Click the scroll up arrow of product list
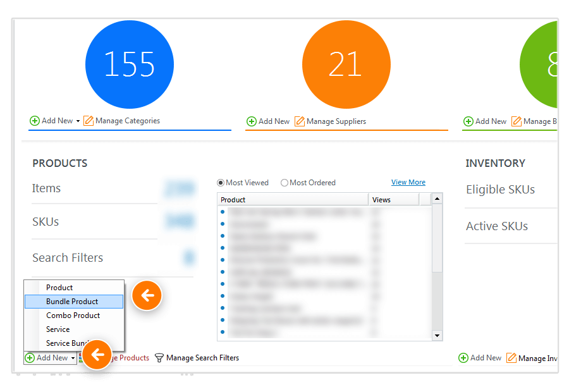 point(437,199)
